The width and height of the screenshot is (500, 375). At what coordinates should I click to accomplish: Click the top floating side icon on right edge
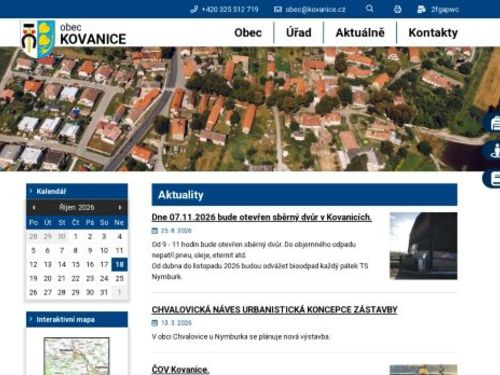point(493,123)
